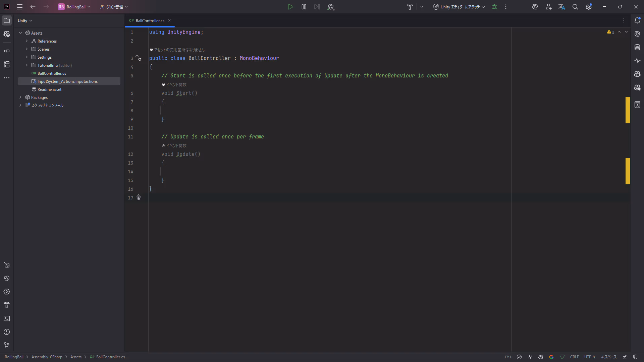The height and width of the screenshot is (362, 644).
Task: Click the gutter icon on line 3
Action: click(x=139, y=58)
